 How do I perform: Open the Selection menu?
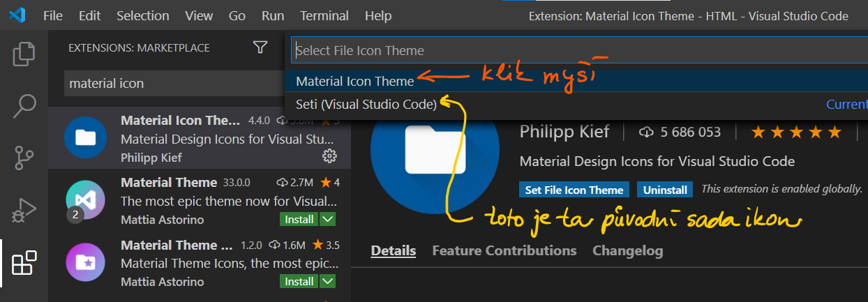(x=143, y=15)
